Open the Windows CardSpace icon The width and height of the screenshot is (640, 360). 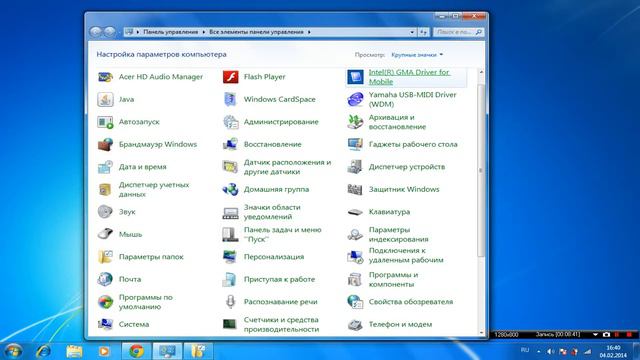(x=230, y=99)
